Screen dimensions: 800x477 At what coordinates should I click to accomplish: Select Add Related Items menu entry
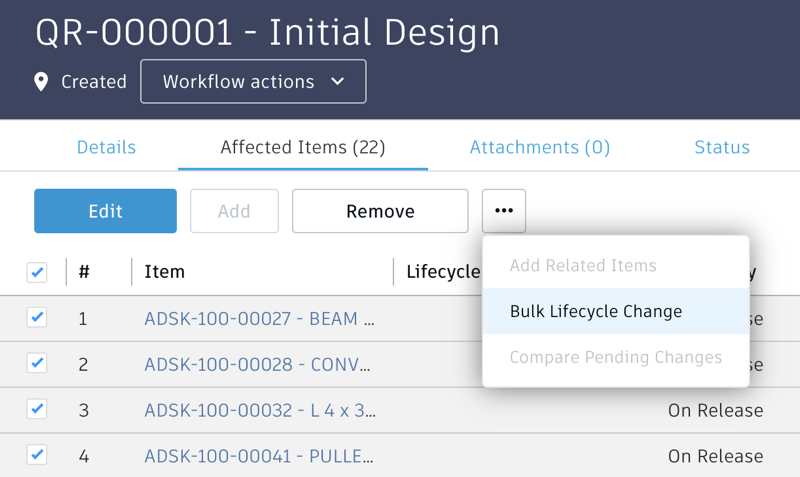click(x=616, y=265)
